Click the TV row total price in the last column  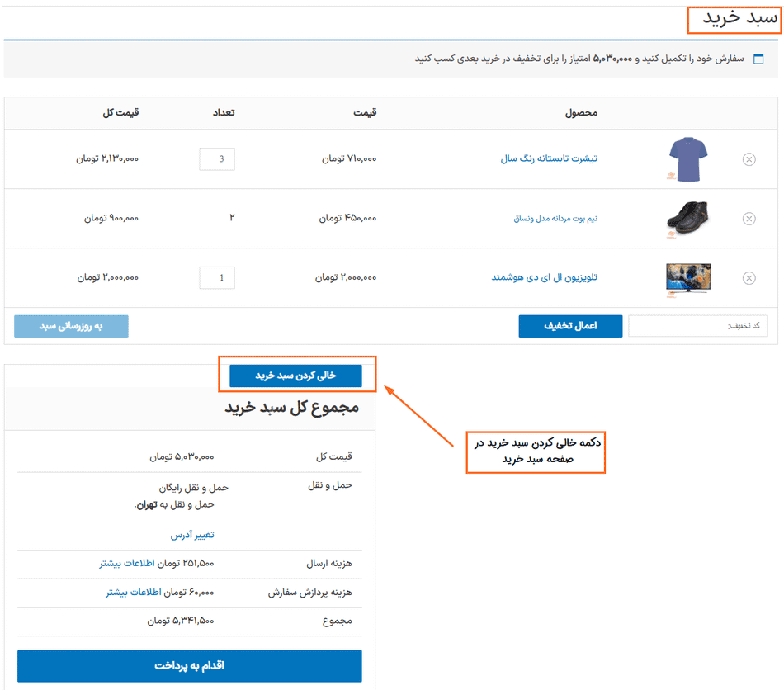coord(107,277)
